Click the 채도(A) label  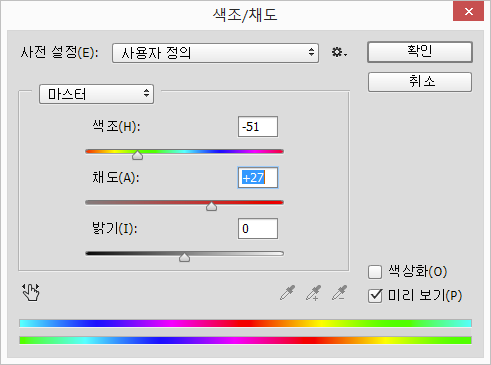point(116,177)
